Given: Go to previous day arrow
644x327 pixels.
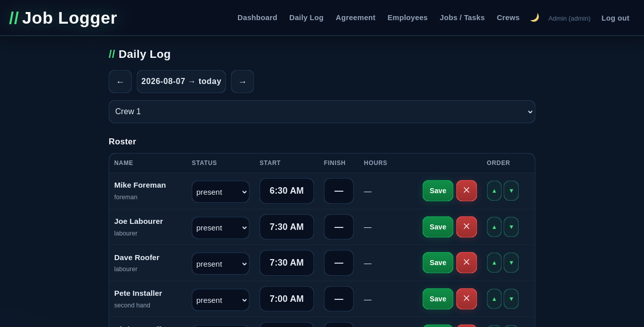Looking at the screenshot, I should pos(120,81).
